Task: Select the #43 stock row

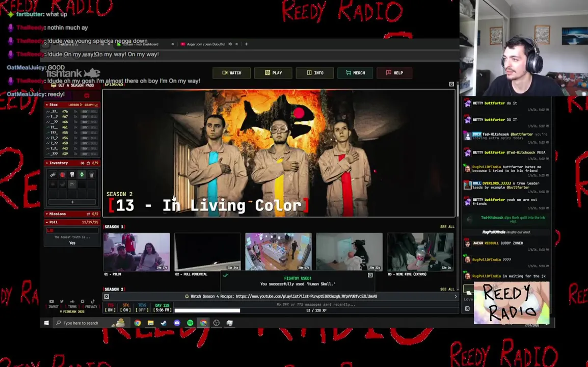Action: click(x=72, y=149)
